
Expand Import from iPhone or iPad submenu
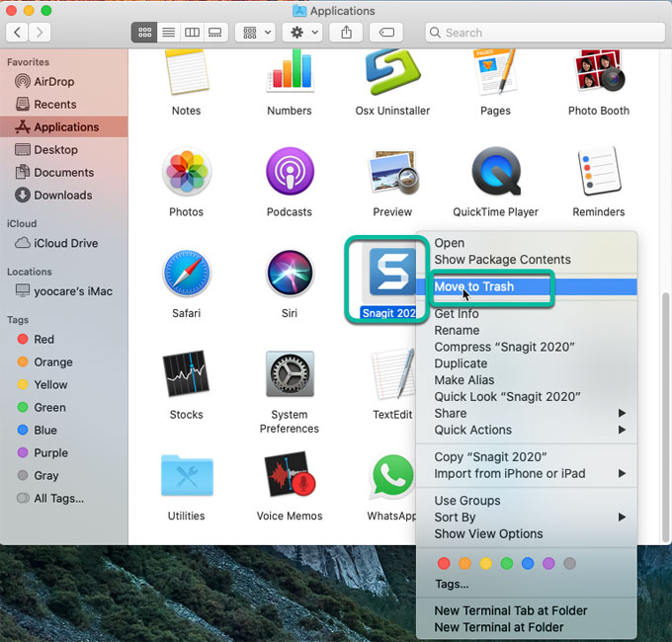527,474
